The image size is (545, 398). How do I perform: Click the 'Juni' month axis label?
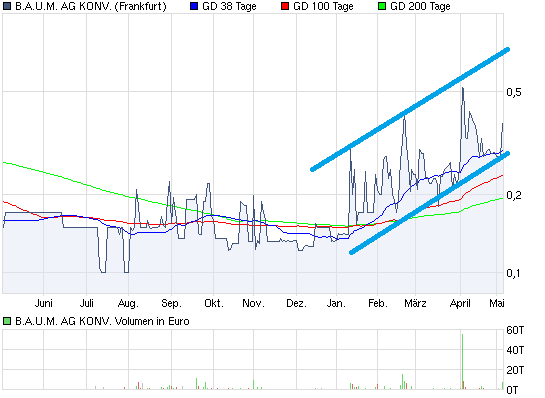click(x=43, y=303)
